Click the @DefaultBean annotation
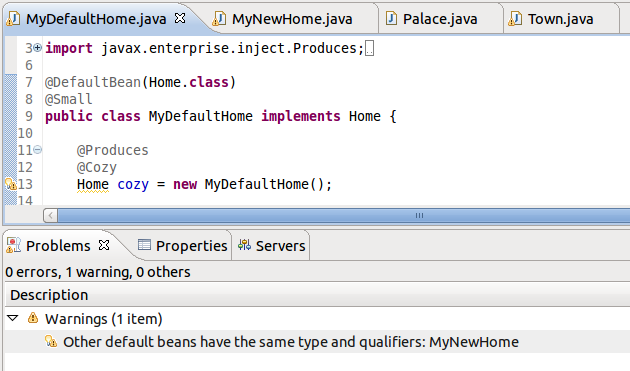The width and height of the screenshot is (630, 371). [93, 82]
